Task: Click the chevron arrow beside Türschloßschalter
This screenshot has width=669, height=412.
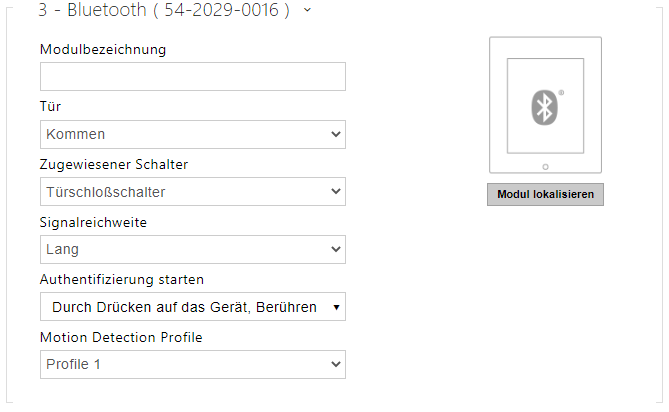Action: pos(336,191)
